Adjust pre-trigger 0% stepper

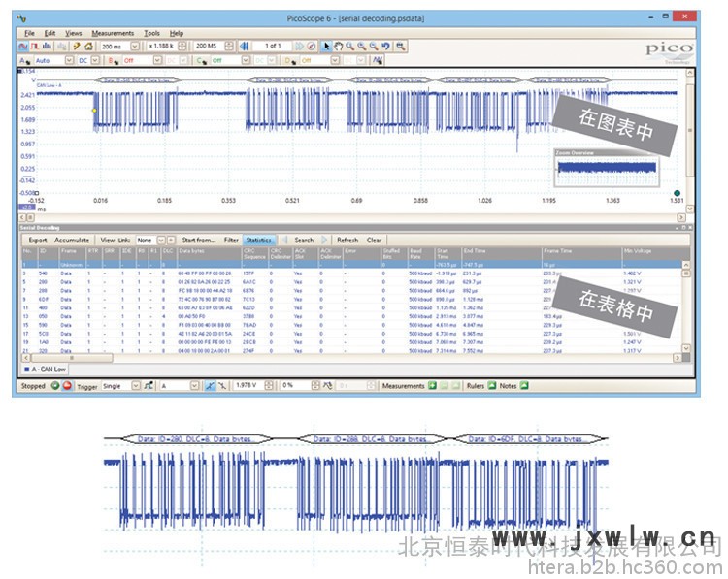pyautogui.click(x=315, y=386)
